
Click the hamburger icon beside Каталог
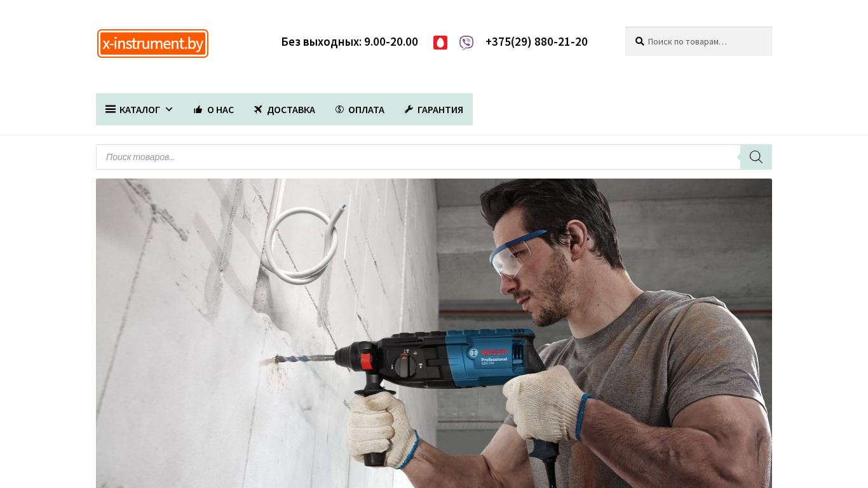111,109
